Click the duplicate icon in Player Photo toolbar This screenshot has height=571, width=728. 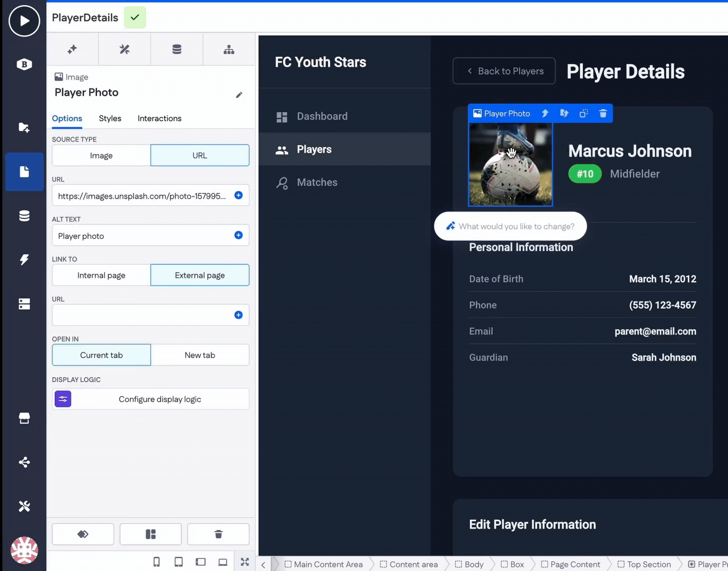tap(583, 113)
